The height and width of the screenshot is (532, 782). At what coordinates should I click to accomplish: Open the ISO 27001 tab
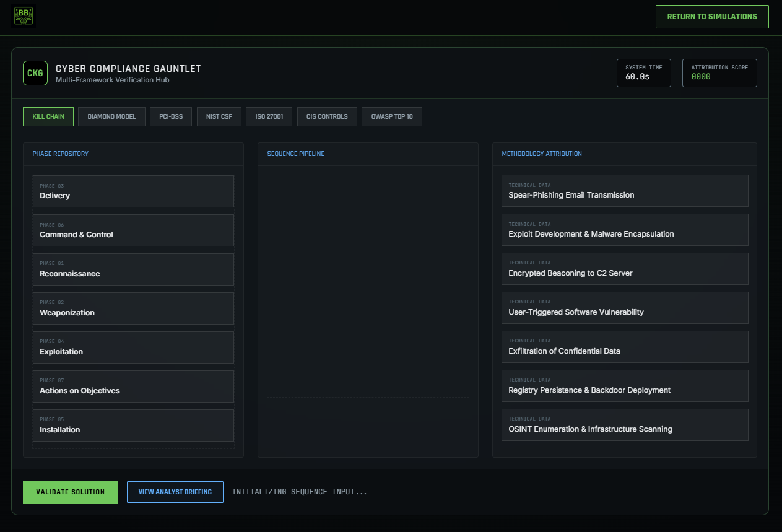[269, 116]
